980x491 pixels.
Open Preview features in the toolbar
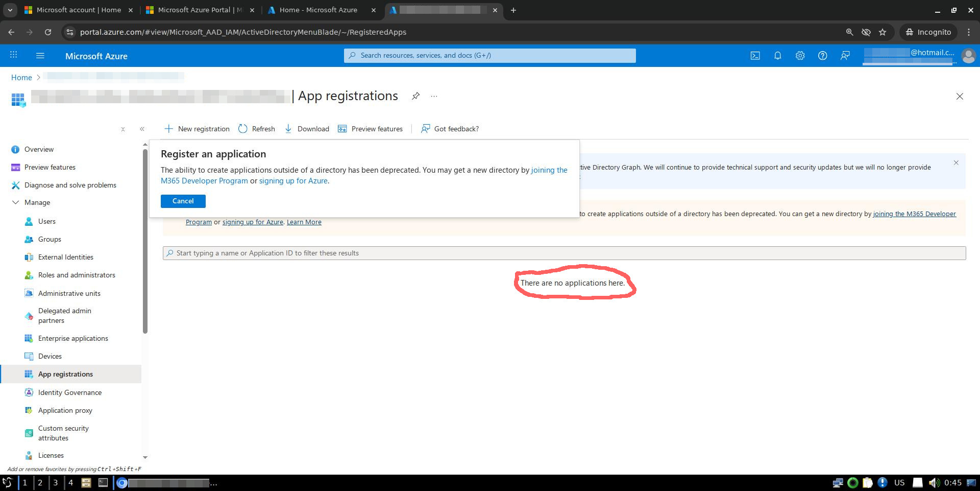click(x=371, y=129)
